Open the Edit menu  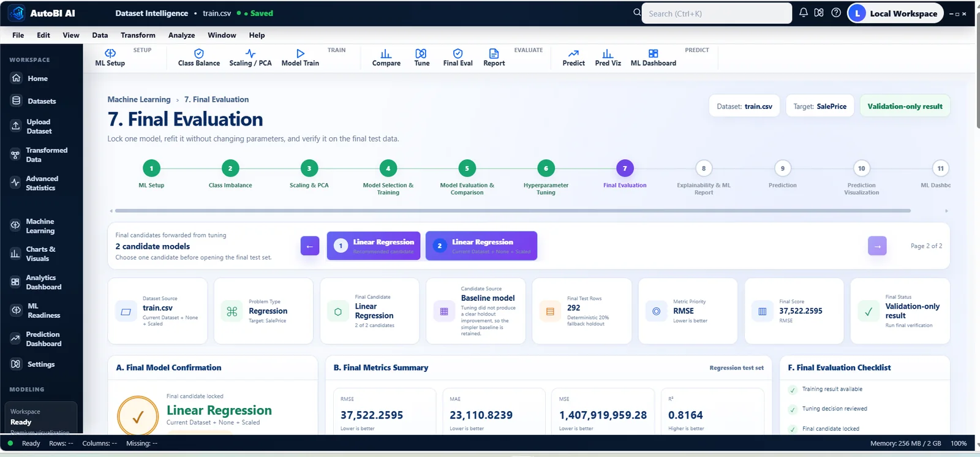(43, 35)
